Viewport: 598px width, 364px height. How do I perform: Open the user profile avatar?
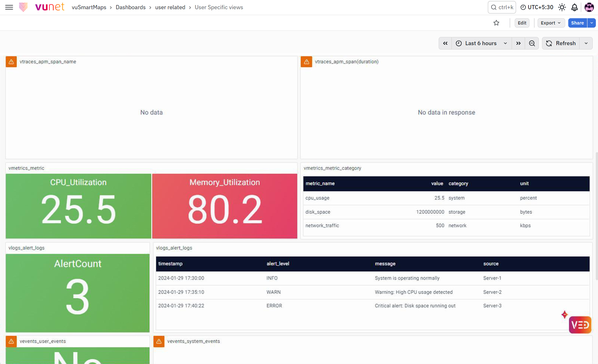pyautogui.click(x=589, y=7)
